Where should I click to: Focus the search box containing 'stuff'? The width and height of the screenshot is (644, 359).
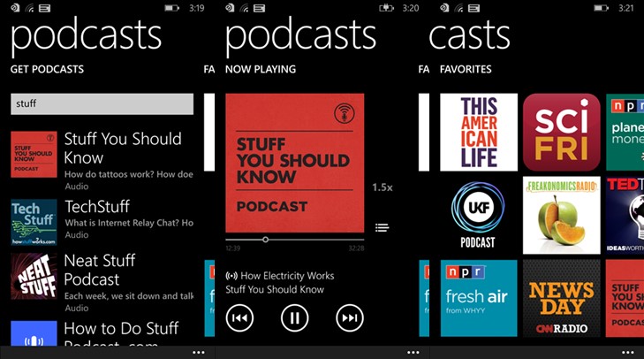102,103
